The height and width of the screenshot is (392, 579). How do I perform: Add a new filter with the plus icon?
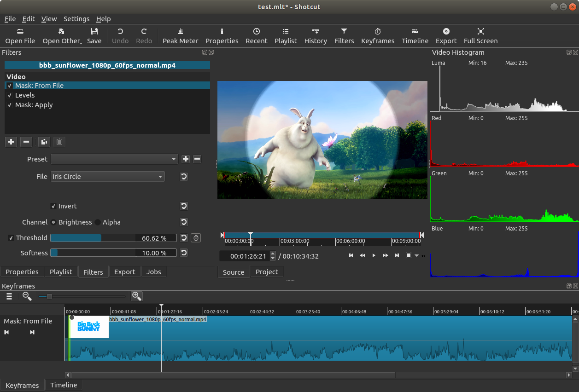coord(11,142)
